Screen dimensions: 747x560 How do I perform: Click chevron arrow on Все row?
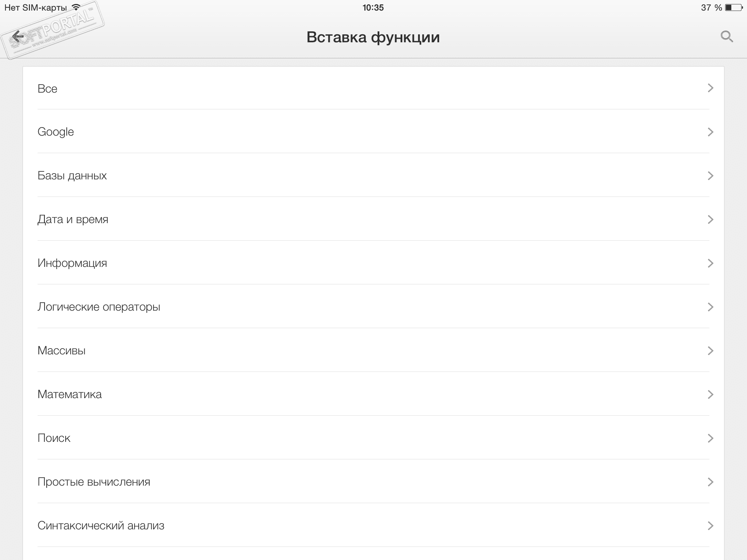coord(710,88)
